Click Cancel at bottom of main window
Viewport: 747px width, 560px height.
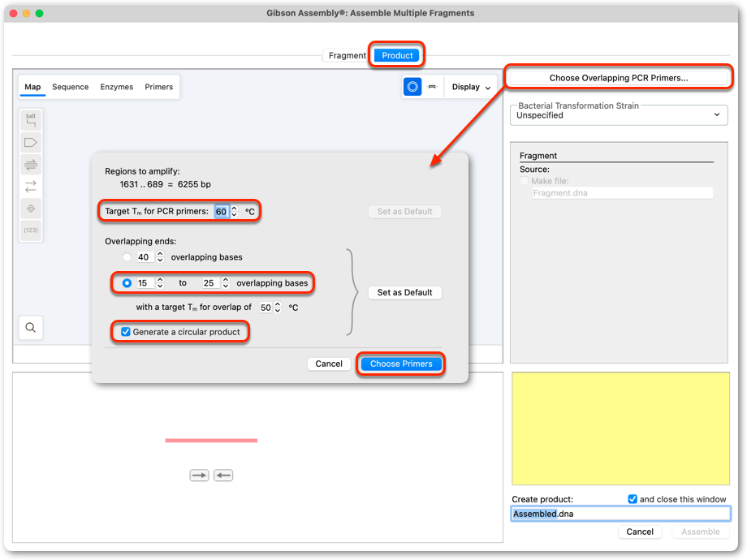639,532
